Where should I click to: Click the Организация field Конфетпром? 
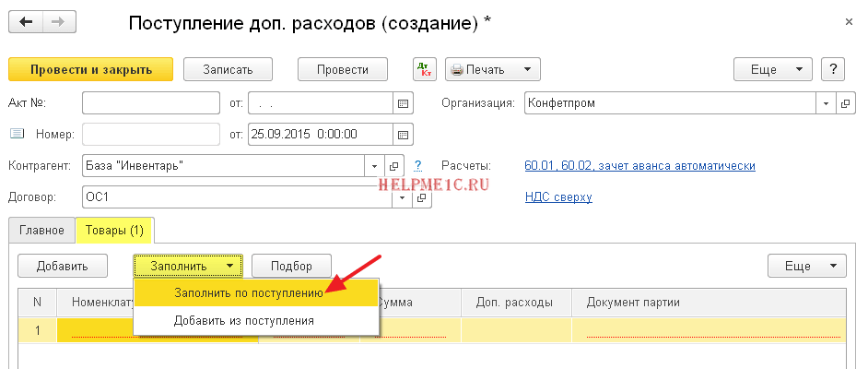[x=671, y=103]
